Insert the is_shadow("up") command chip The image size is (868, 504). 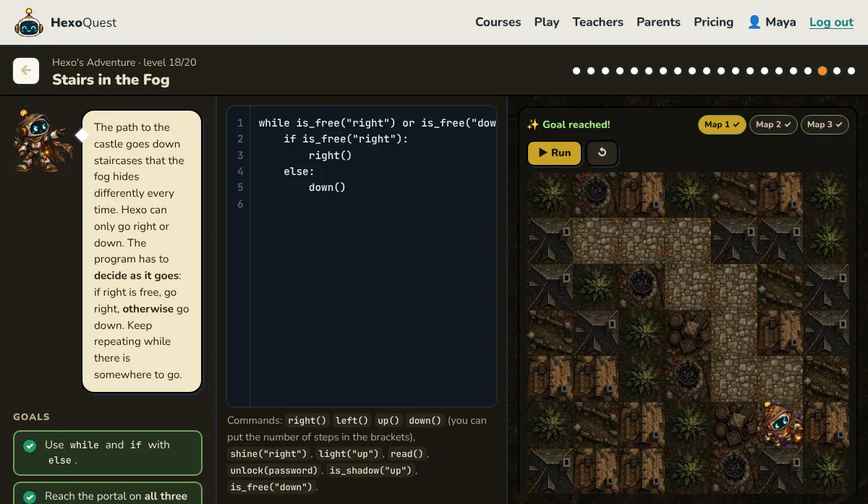pyautogui.click(x=371, y=471)
